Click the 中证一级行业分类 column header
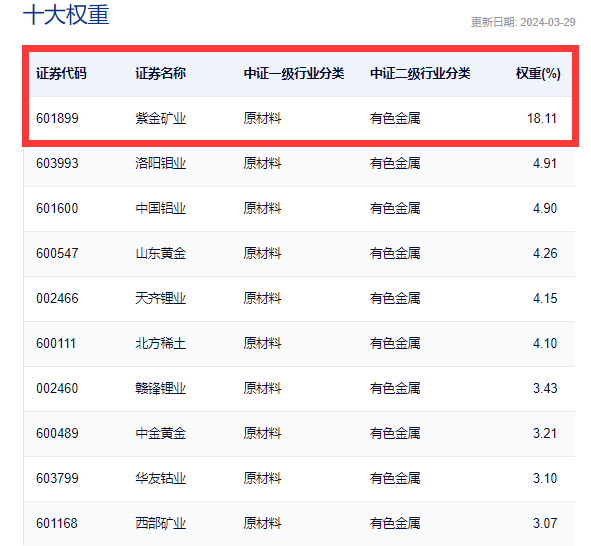Viewport: 591px width, 546px height. [x=294, y=73]
